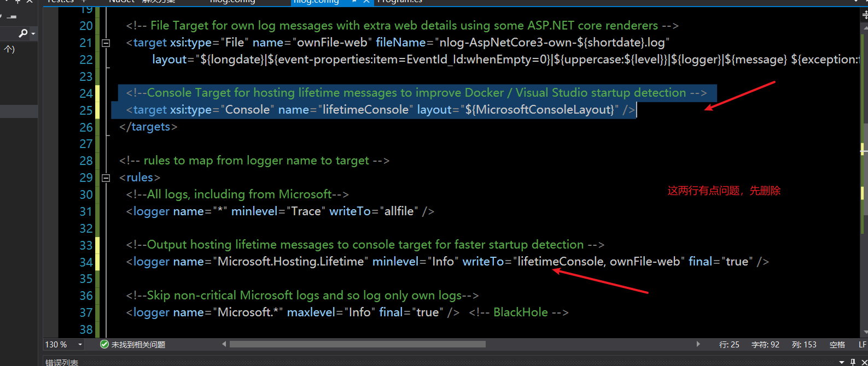
Task: Click the 'Microsoft.Hosting.Lifetime' logger name on line 34
Action: pos(290,262)
